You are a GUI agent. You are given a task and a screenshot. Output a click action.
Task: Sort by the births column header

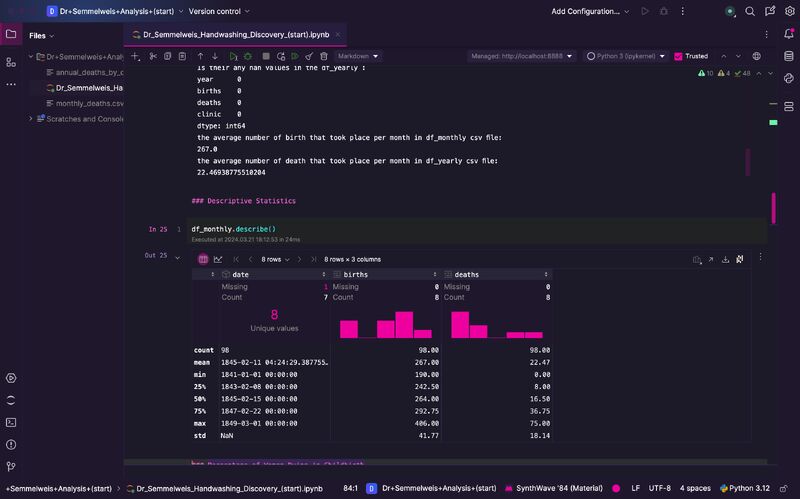(385, 275)
